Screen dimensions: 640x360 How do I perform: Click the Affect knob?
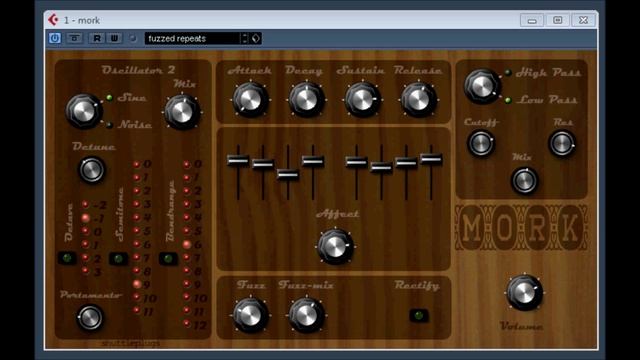pos(336,247)
